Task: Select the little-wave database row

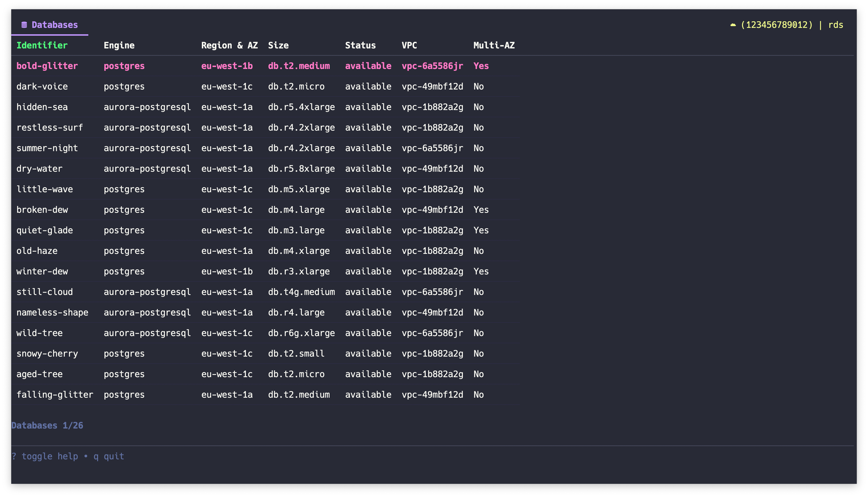Action: pyautogui.click(x=265, y=189)
